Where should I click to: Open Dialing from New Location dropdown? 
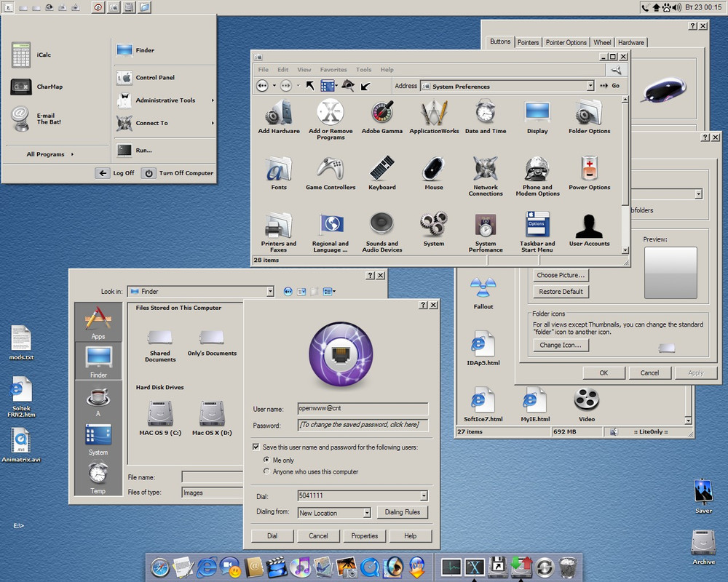[x=367, y=513]
